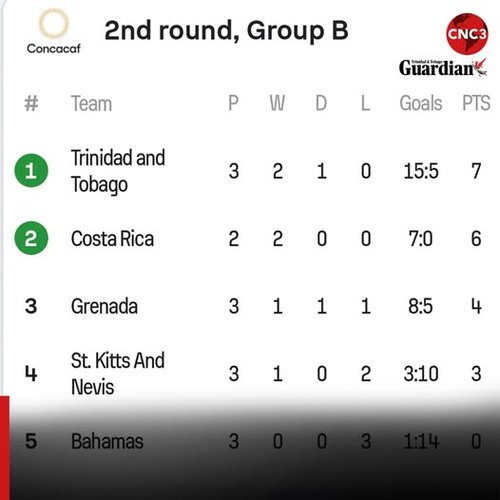Viewport: 500px width, 500px height.
Task: Click the Concacaf logo
Action: click(x=54, y=31)
